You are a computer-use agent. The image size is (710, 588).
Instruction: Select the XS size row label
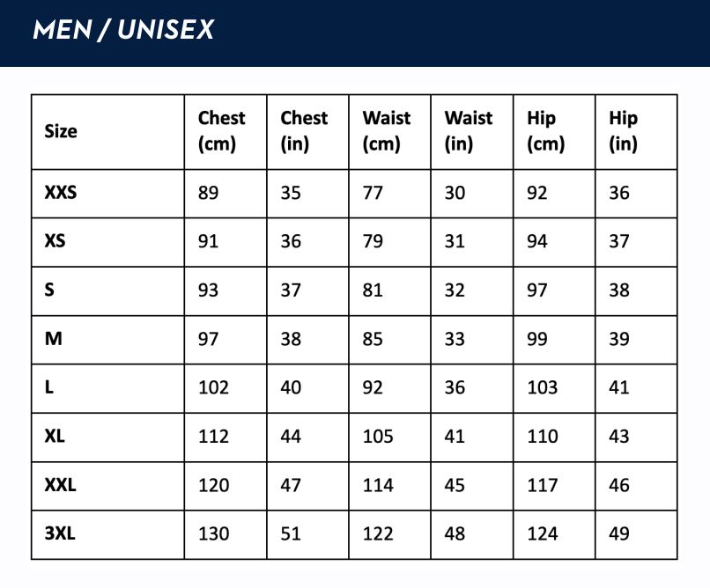tap(55, 240)
